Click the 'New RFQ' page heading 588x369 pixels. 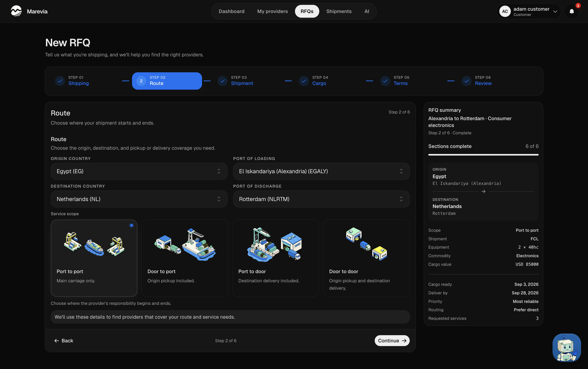[x=68, y=43]
